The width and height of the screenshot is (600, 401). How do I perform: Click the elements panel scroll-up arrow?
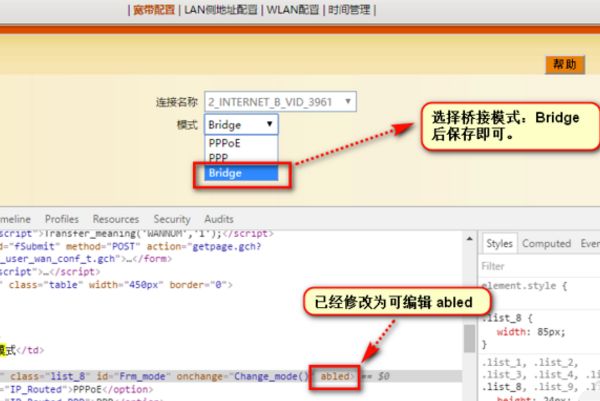(470, 239)
